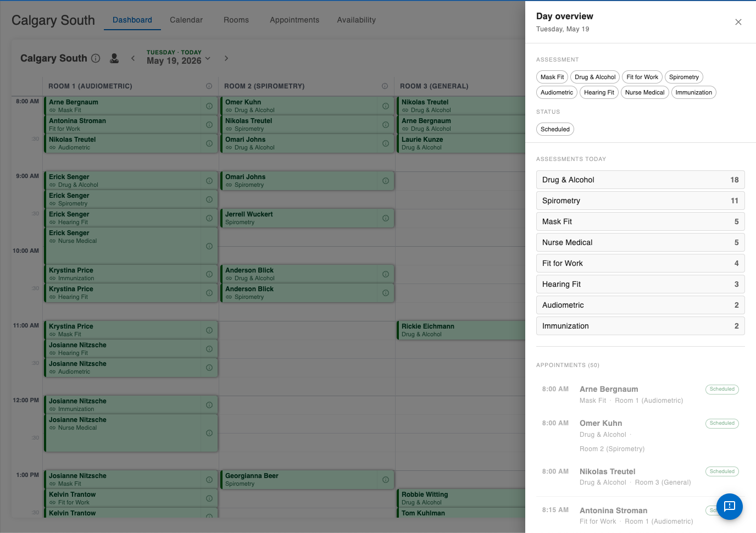Open info icon on Nikolas Treutel Audiometric
The height and width of the screenshot is (533, 756).
[x=209, y=143]
